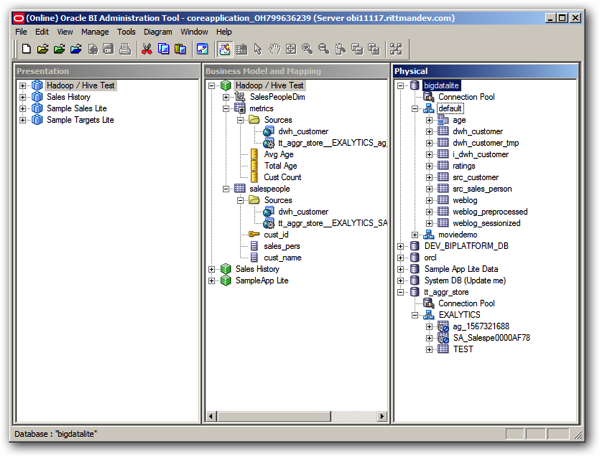Collapse the salespeople logical table
The image size is (600, 457).
click(226, 189)
